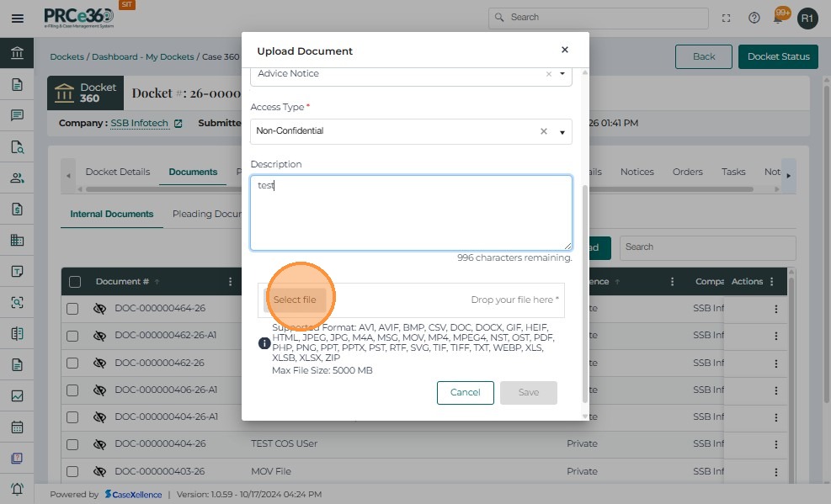Open the scan search sidebar icon
The width and height of the screenshot is (831, 504).
[17, 302]
